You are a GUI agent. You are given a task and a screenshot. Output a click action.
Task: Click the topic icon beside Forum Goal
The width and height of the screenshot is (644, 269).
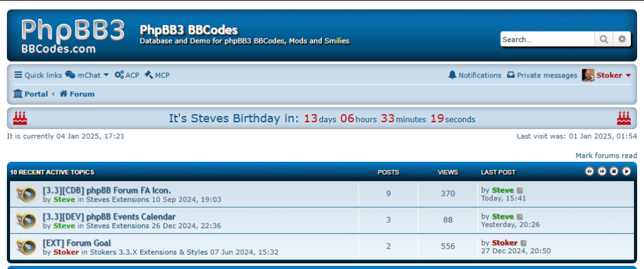(26, 247)
